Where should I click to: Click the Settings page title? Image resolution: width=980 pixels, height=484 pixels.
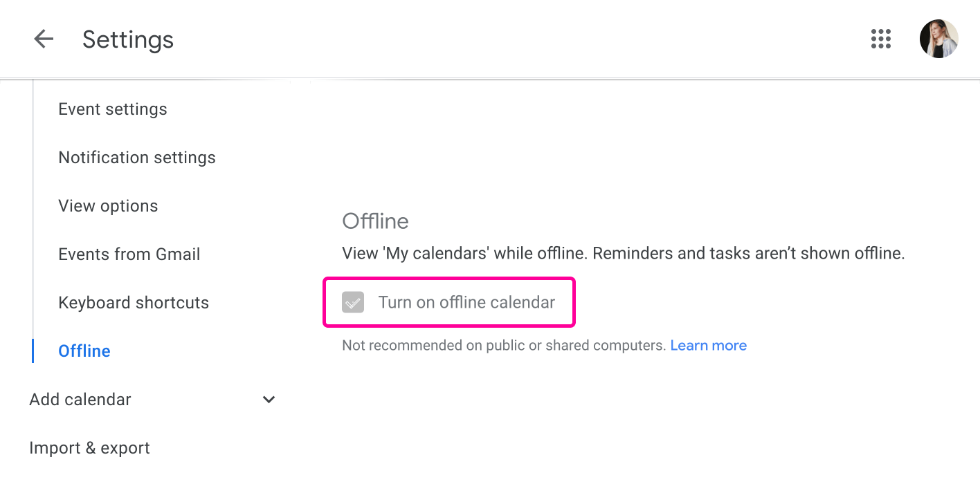point(127,39)
